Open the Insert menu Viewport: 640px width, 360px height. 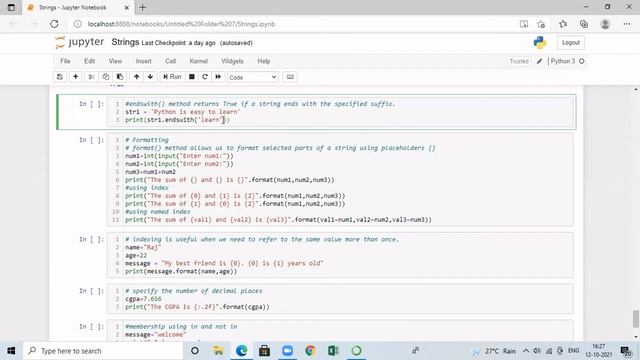coord(144,61)
